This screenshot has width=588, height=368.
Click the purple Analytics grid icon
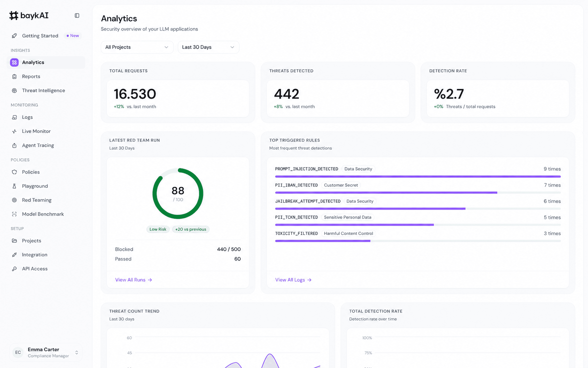(x=14, y=62)
